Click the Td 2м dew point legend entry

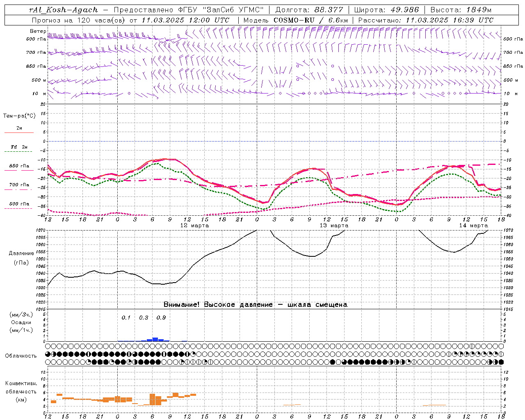[19, 147]
